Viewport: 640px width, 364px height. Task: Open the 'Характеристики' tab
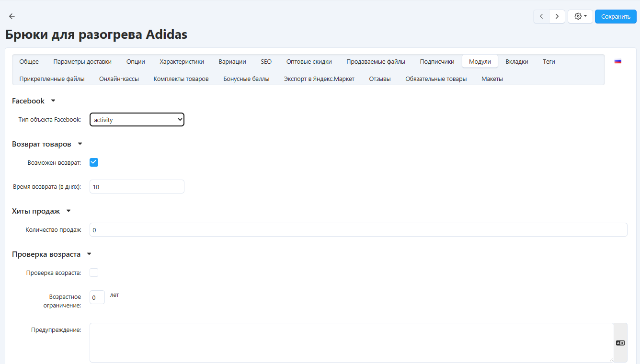coord(182,61)
